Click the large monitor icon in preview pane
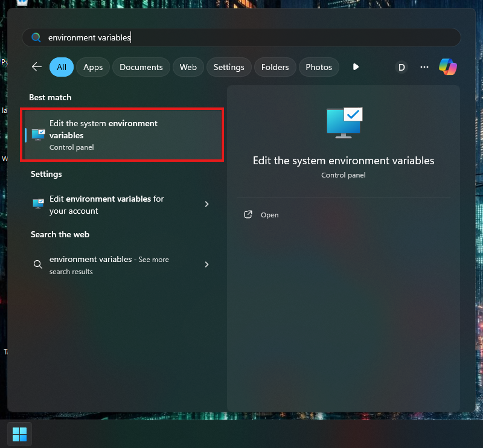The image size is (483, 448). point(344,123)
